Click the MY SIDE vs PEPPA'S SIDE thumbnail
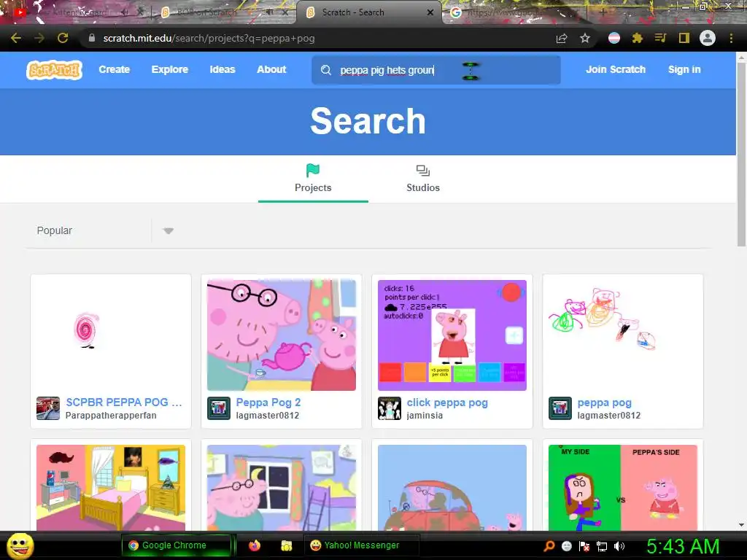The image size is (747, 560). (623, 488)
